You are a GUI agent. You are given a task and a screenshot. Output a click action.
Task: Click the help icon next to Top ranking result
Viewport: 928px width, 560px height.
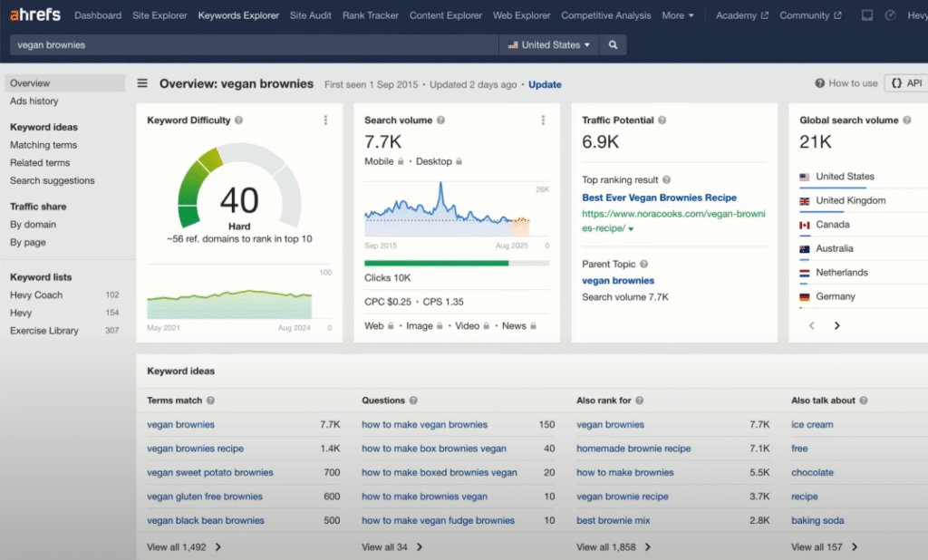(666, 180)
